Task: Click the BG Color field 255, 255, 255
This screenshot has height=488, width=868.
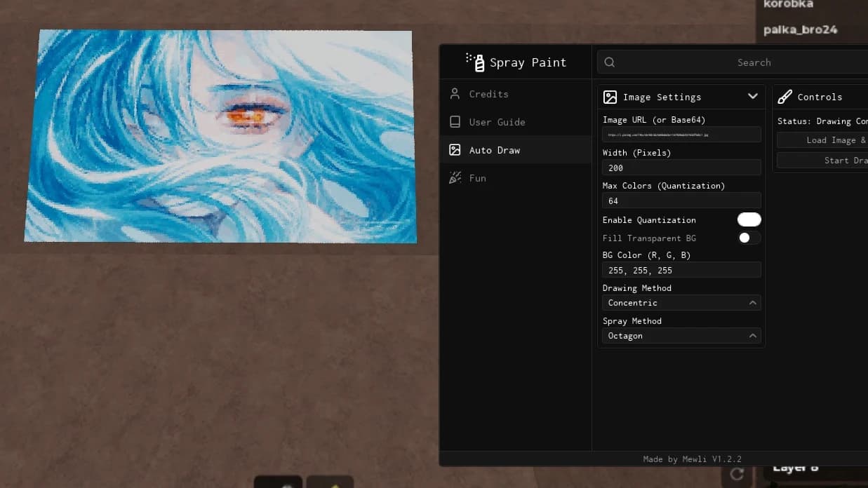Action: tap(681, 270)
